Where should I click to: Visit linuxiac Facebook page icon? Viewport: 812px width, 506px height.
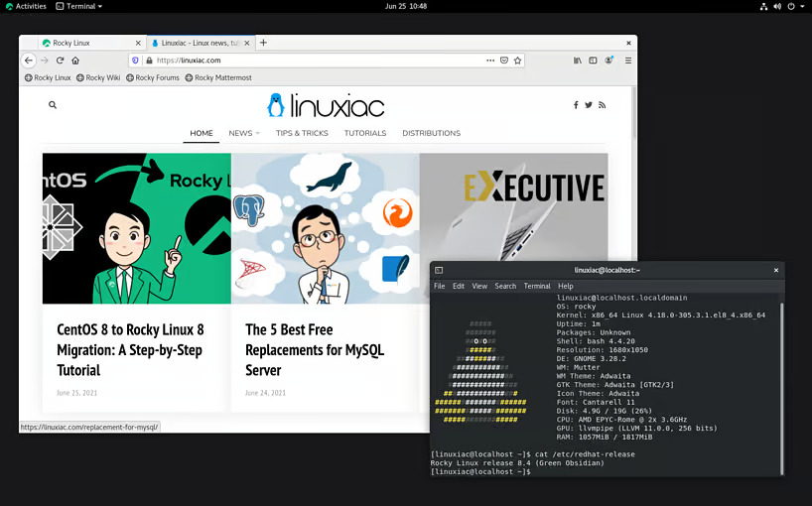click(576, 105)
